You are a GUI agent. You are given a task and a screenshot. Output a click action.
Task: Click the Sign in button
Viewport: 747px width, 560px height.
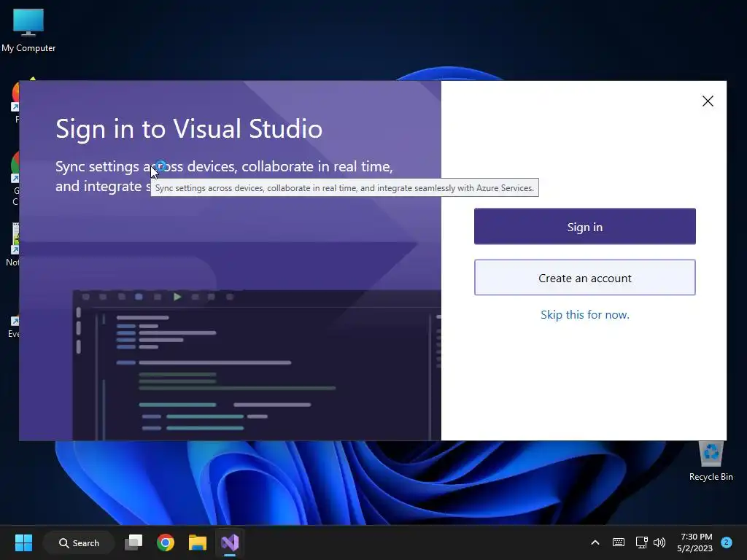coord(584,227)
